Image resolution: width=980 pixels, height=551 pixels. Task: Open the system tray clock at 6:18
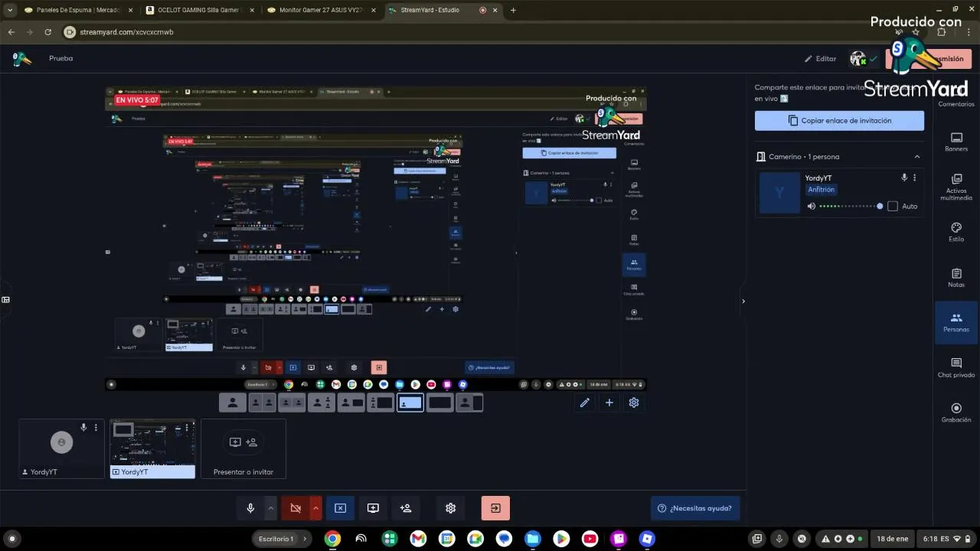(x=947, y=539)
